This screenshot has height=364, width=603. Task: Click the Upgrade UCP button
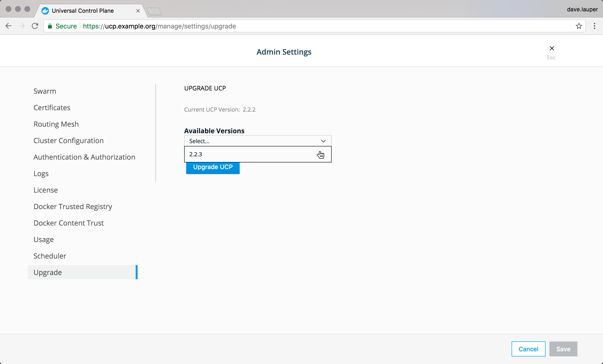pos(212,167)
